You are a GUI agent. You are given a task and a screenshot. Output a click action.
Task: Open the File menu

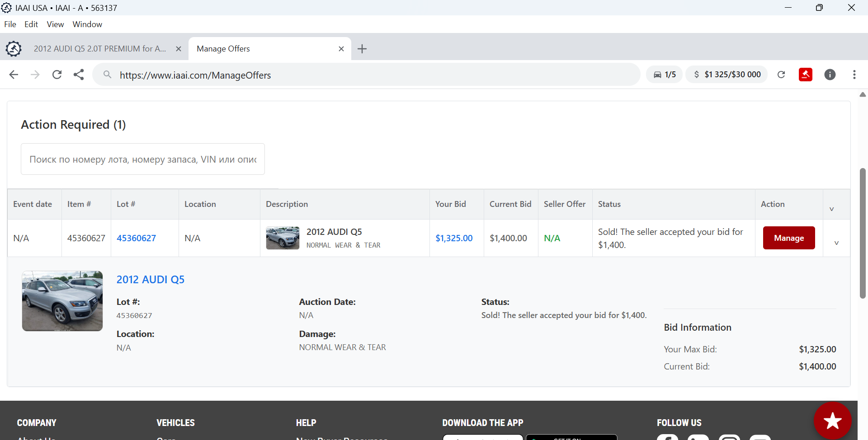click(x=10, y=24)
